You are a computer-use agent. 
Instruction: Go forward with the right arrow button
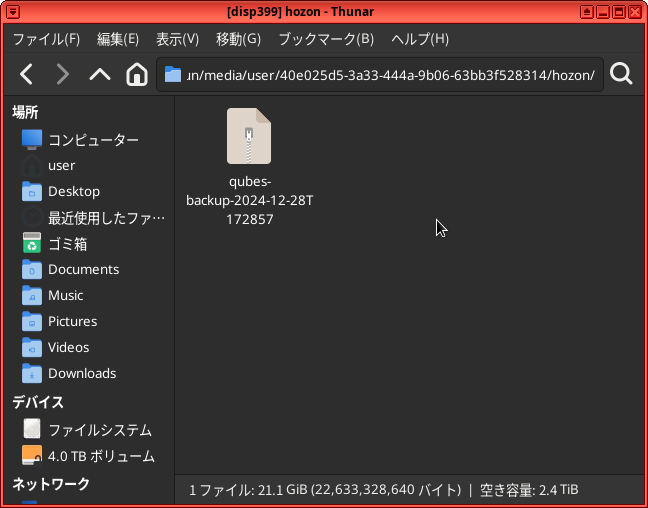(x=63, y=75)
